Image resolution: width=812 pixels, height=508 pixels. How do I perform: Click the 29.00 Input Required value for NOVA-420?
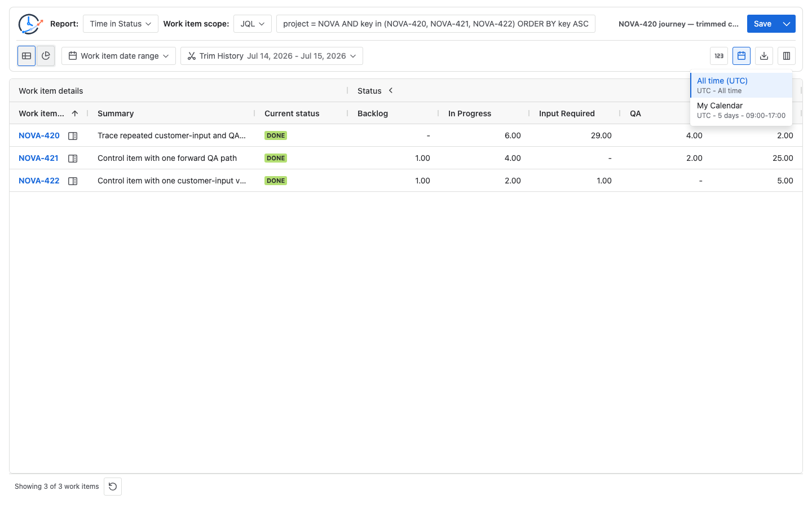tap(601, 135)
